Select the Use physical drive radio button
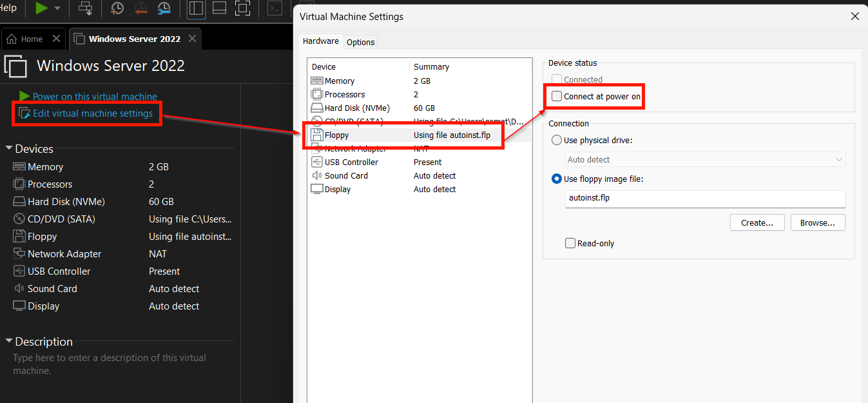 pyautogui.click(x=557, y=140)
